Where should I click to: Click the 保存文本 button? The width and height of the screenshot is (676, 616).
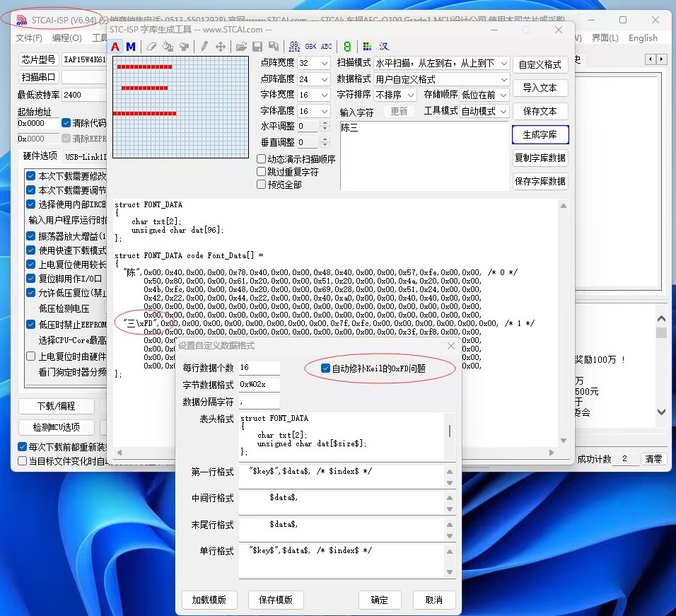540,111
